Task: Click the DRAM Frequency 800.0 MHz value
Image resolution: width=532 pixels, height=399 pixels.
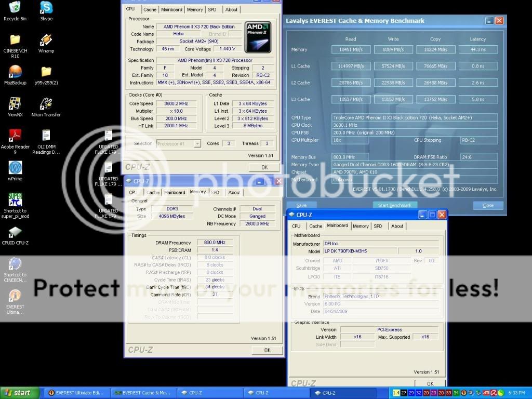Action: pyautogui.click(x=215, y=243)
